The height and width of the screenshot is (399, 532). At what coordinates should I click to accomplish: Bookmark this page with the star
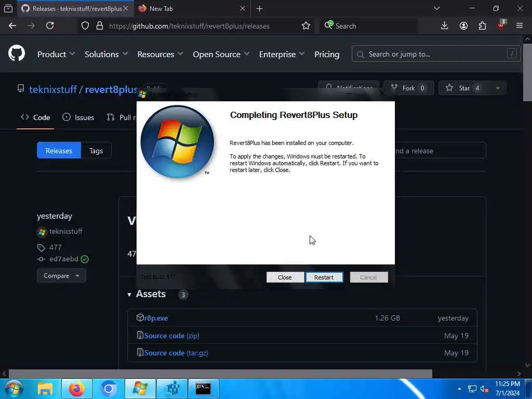(305, 26)
